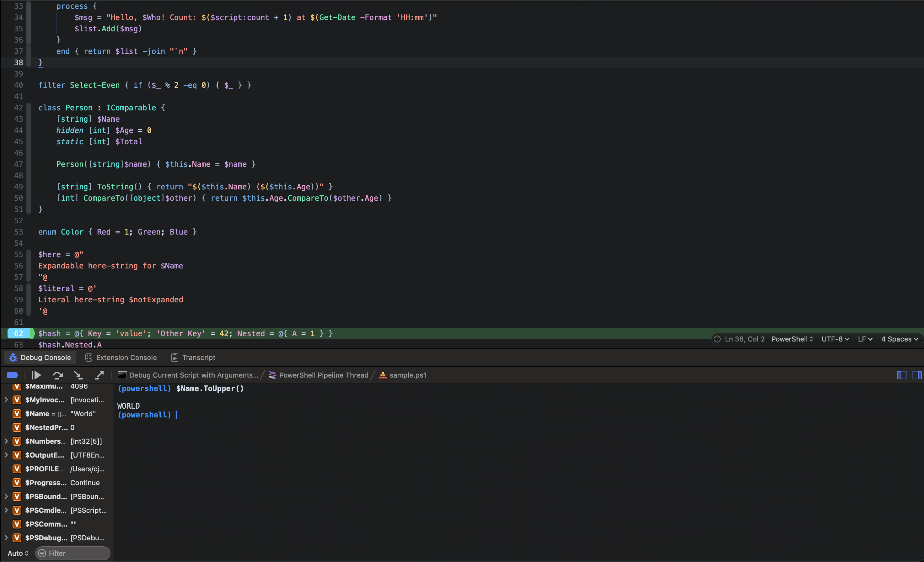Open the PowerShell language selector
The width and height of the screenshot is (924, 562).
click(792, 339)
